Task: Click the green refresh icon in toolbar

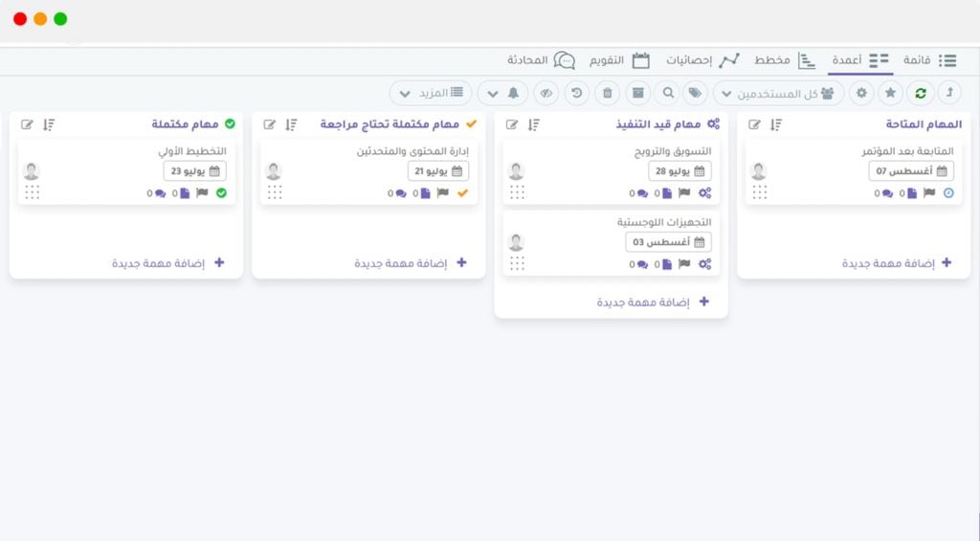Action: (x=921, y=93)
